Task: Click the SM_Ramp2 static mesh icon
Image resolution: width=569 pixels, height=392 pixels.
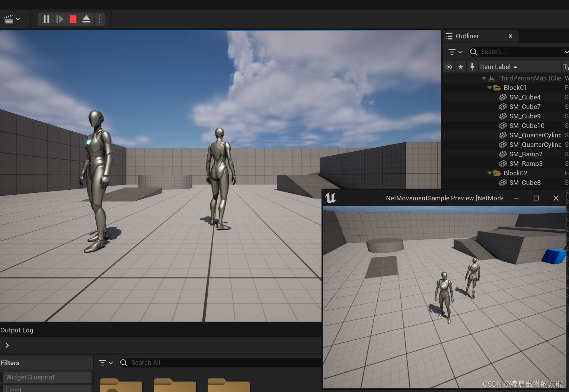Action: 503,154
